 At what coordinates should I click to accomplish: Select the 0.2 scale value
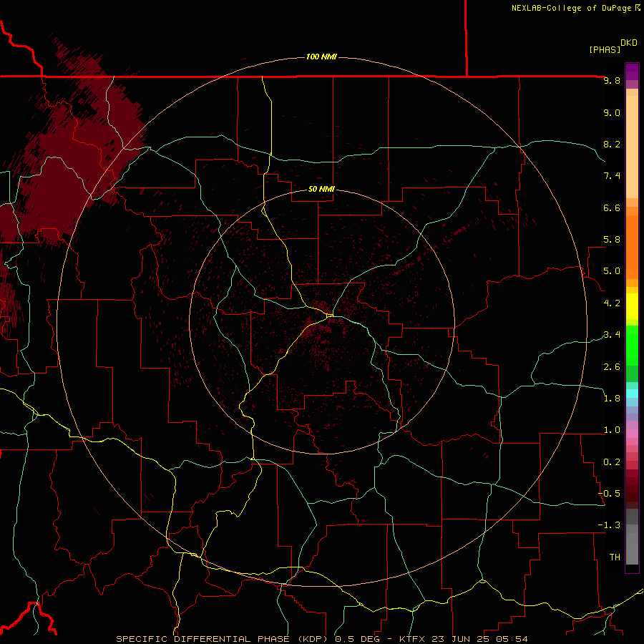(612, 462)
